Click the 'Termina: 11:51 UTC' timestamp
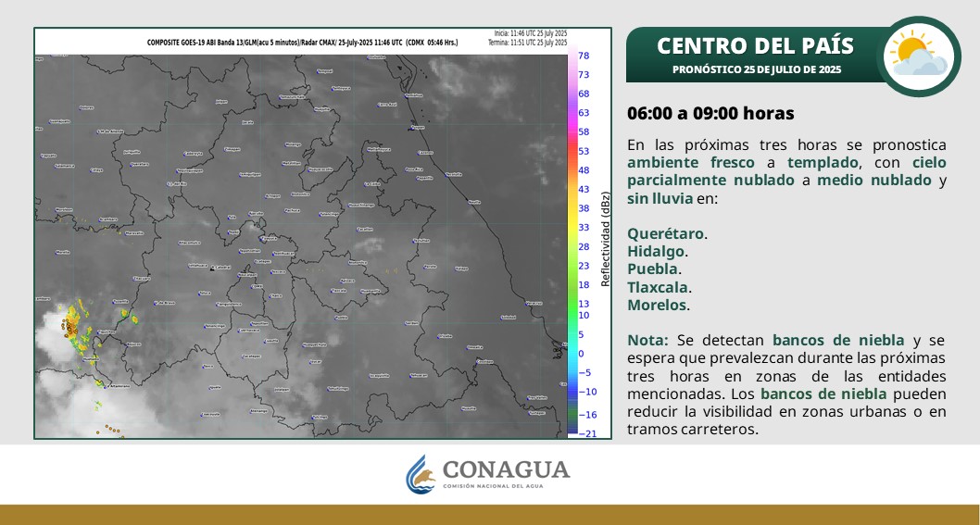 [527, 43]
